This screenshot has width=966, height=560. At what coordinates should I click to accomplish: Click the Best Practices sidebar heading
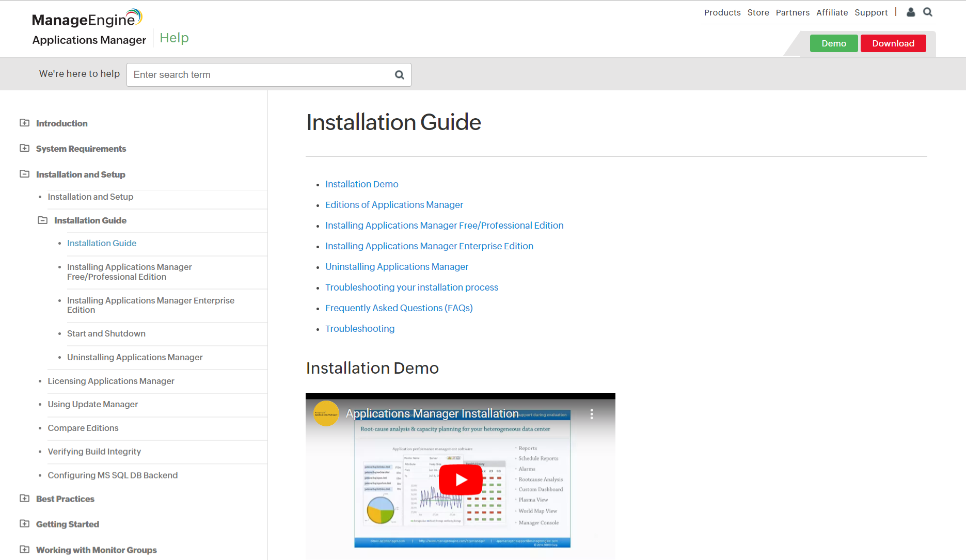[x=65, y=499]
